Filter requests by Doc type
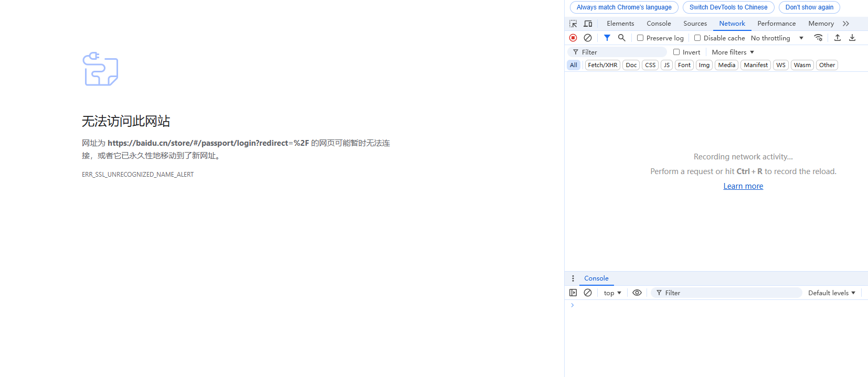868x377 pixels. (x=631, y=65)
